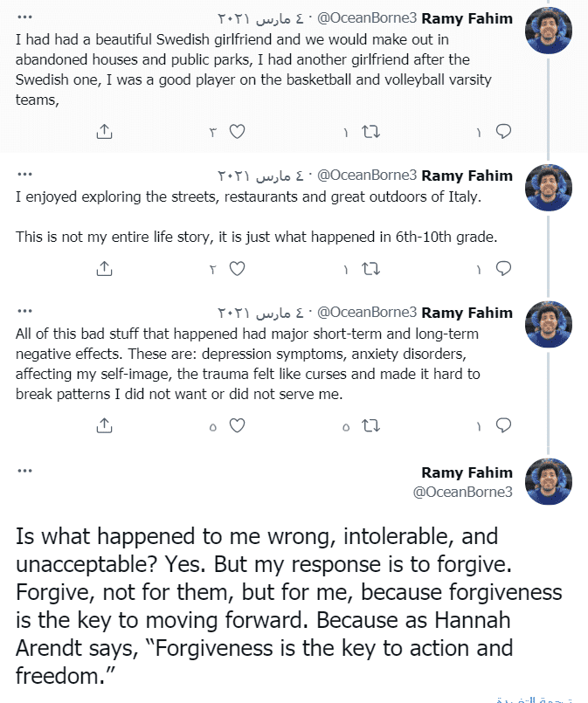588x703 pixels.
Task: Open more options on Italy tweet
Action: coord(24,174)
